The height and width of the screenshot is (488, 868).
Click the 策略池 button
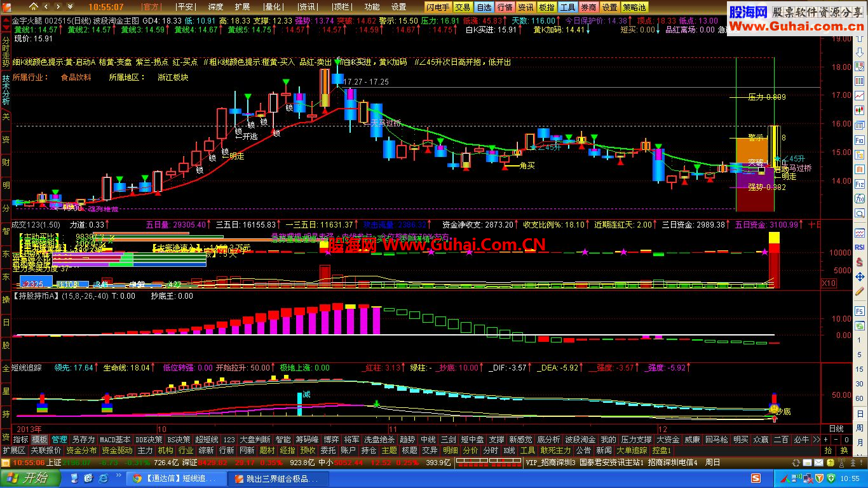tap(634, 7)
